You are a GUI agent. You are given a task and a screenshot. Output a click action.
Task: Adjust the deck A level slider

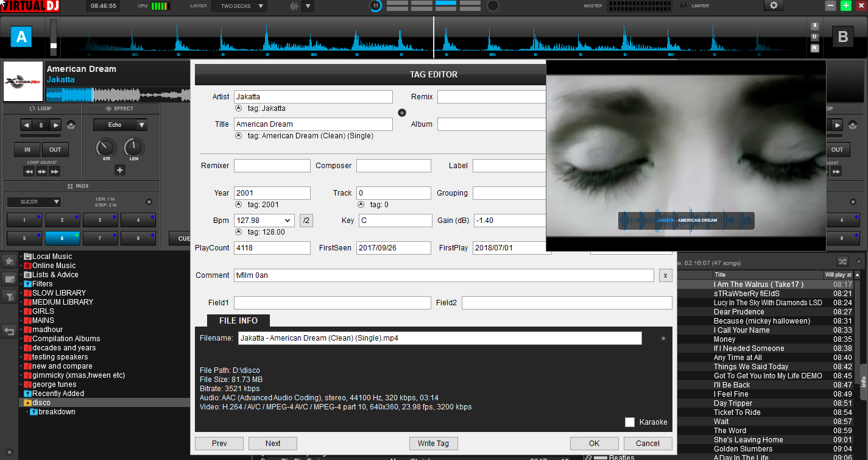point(53,38)
